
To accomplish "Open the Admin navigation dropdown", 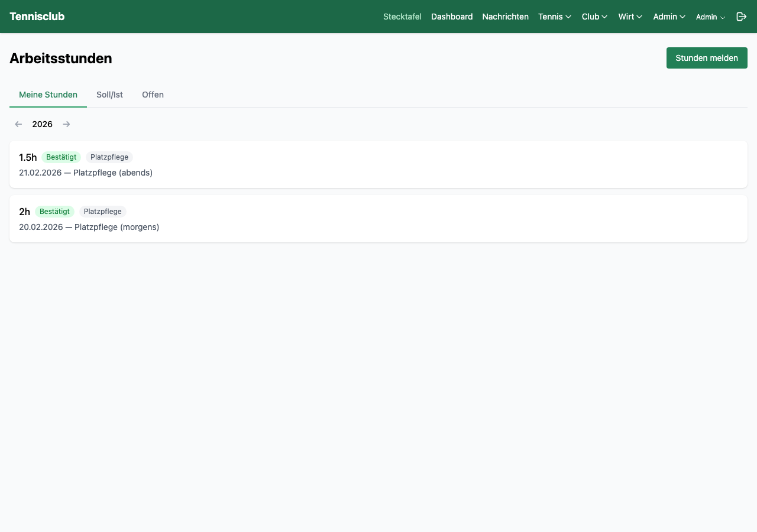I will pyautogui.click(x=669, y=17).
